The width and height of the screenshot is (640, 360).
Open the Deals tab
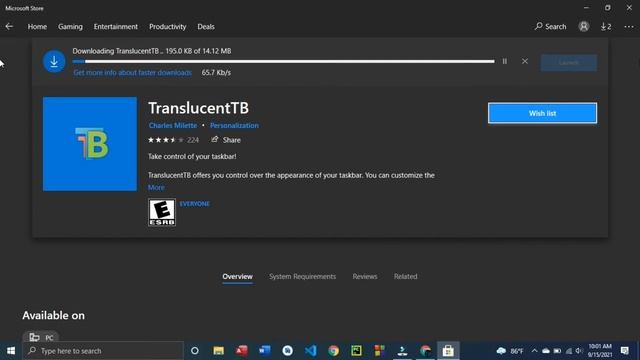[206, 27]
